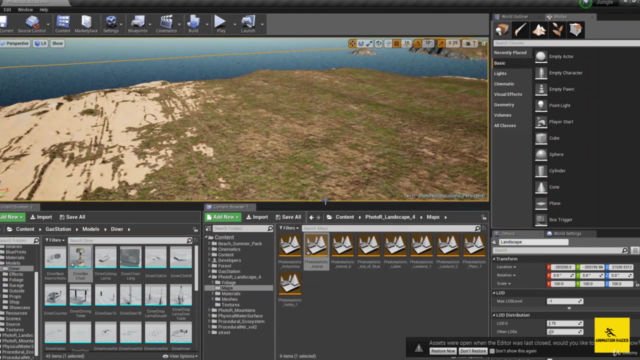This screenshot has height=360, width=640.
Task: Click the Cone primitive icon
Action: (541, 187)
